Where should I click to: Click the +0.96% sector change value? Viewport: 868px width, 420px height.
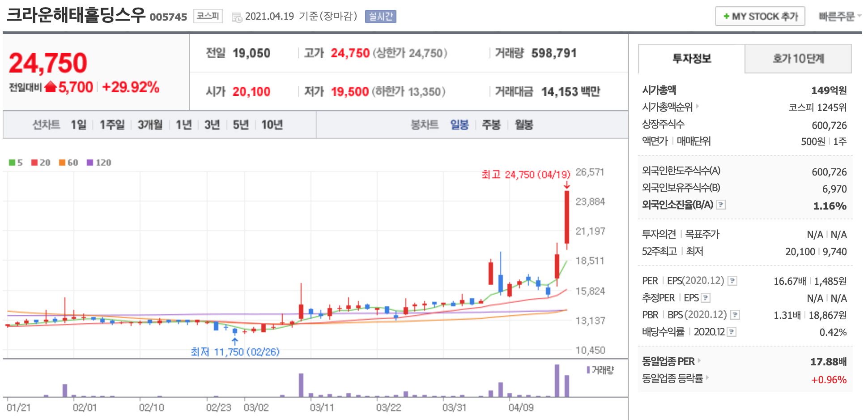(x=829, y=380)
